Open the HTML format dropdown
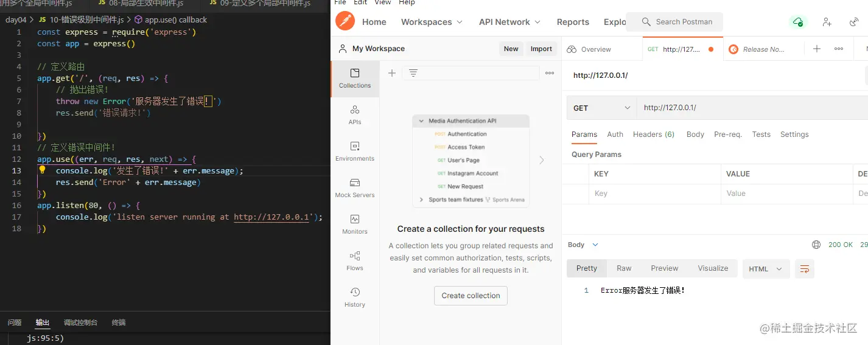 766,269
